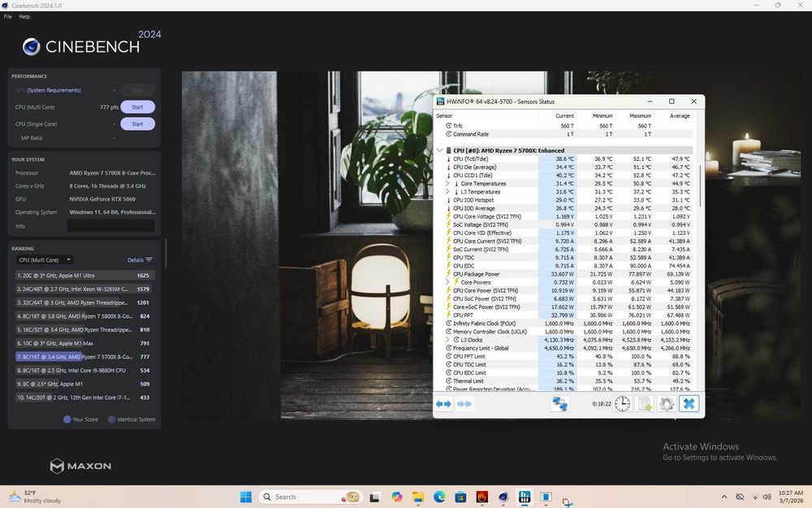Start the CPU (Multi Core) benchmark
This screenshot has height=508, width=812.
137,106
